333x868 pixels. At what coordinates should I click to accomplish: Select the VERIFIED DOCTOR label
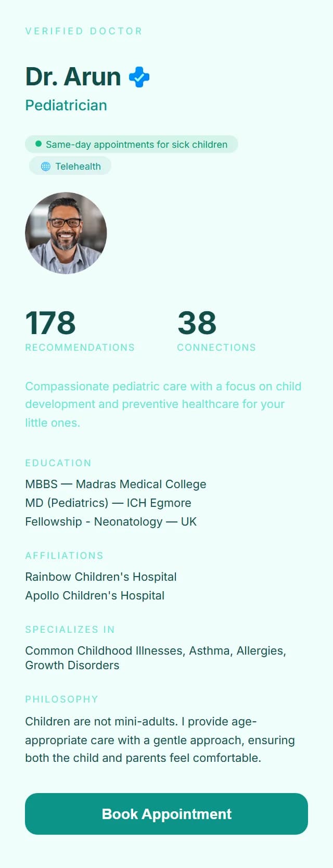click(84, 31)
